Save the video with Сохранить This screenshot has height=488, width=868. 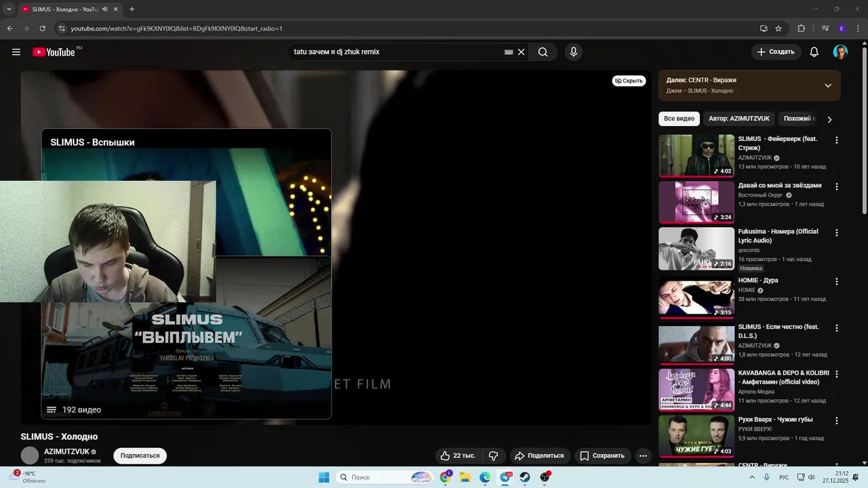click(602, 455)
